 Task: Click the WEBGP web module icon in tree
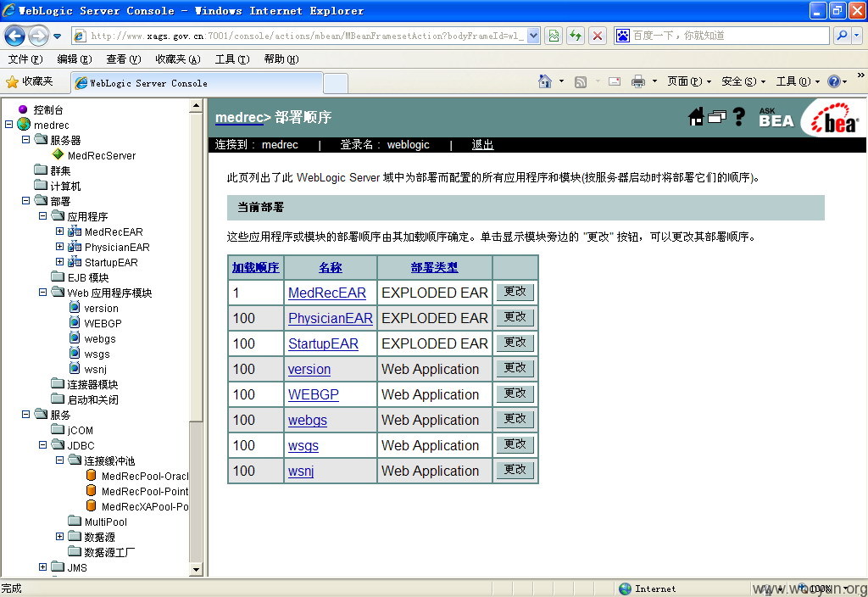coord(75,322)
